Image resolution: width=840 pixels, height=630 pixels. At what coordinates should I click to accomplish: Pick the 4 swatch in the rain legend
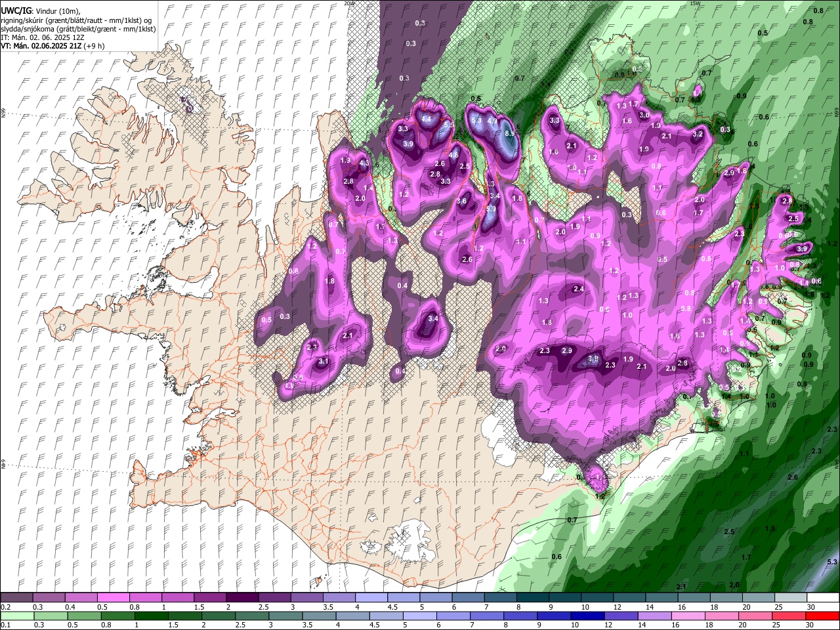coord(352,616)
